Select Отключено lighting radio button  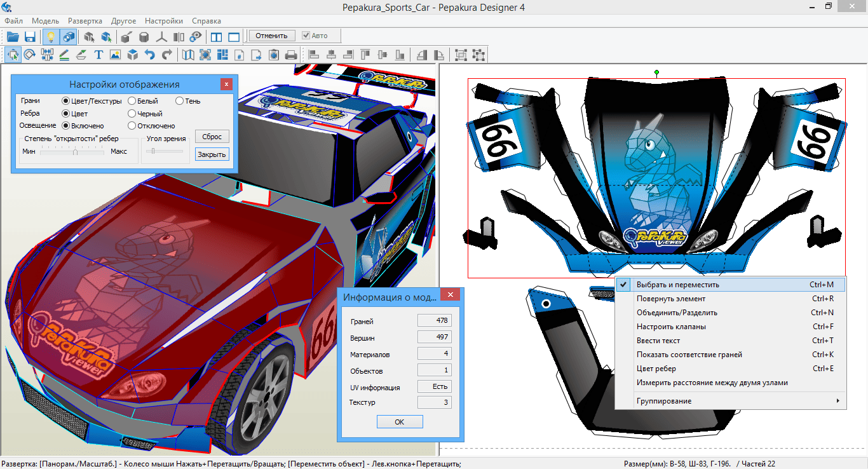(x=132, y=126)
